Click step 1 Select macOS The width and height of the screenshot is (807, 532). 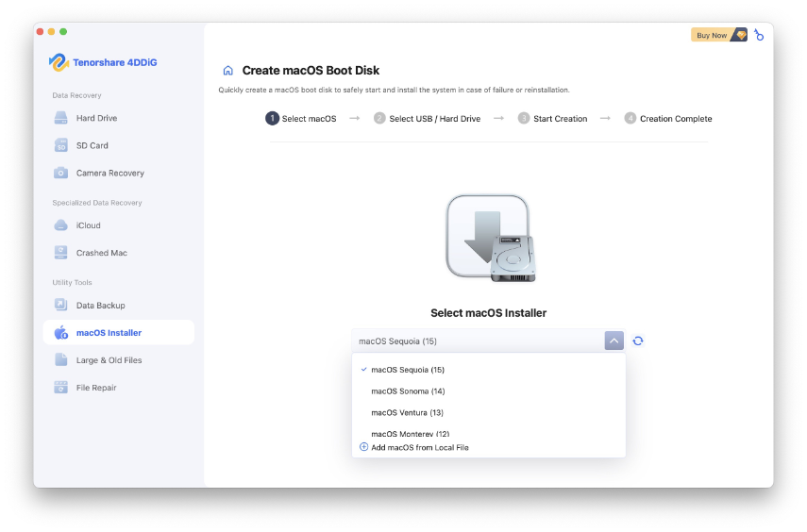tap(301, 118)
